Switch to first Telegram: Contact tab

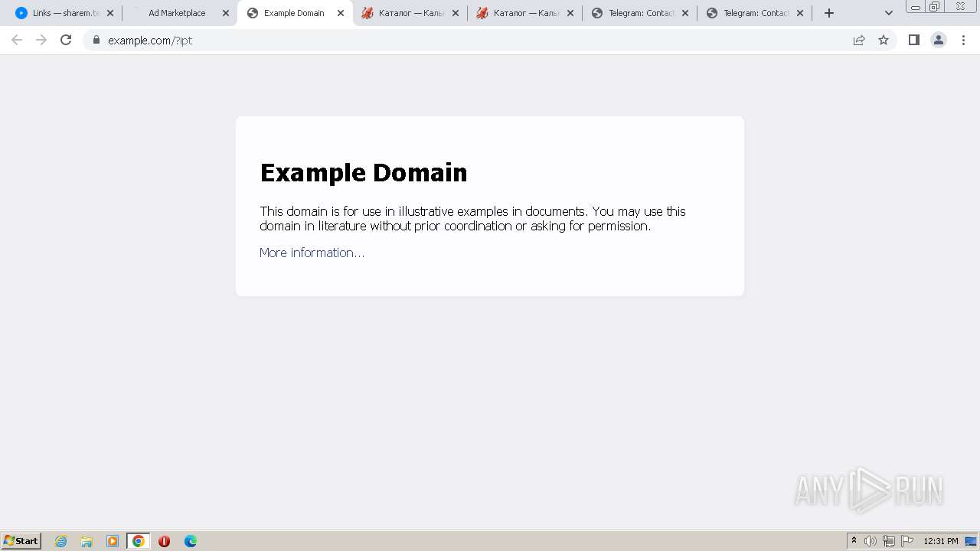click(x=639, y=13)
